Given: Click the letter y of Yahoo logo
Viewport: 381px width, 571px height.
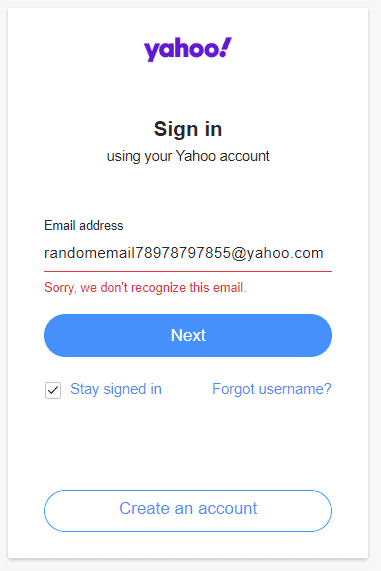Looking at the screenshot, I should 151,52.
